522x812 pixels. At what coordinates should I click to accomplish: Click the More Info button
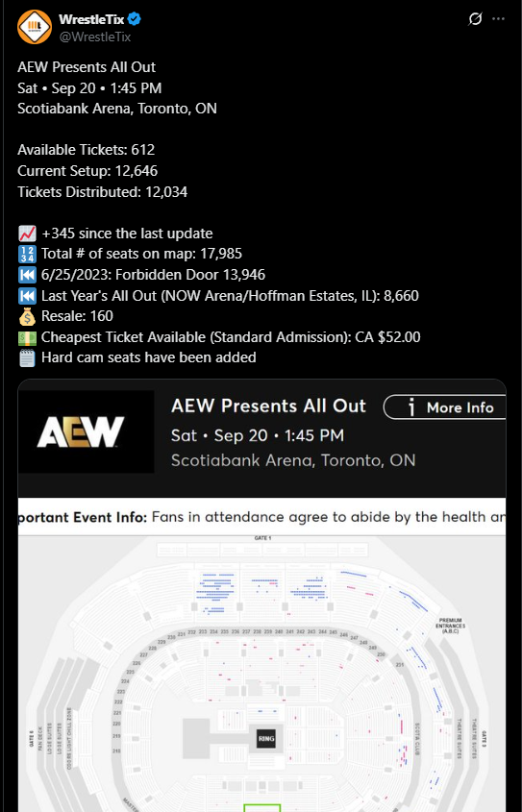pyautogui.click(x=445, y=407)
